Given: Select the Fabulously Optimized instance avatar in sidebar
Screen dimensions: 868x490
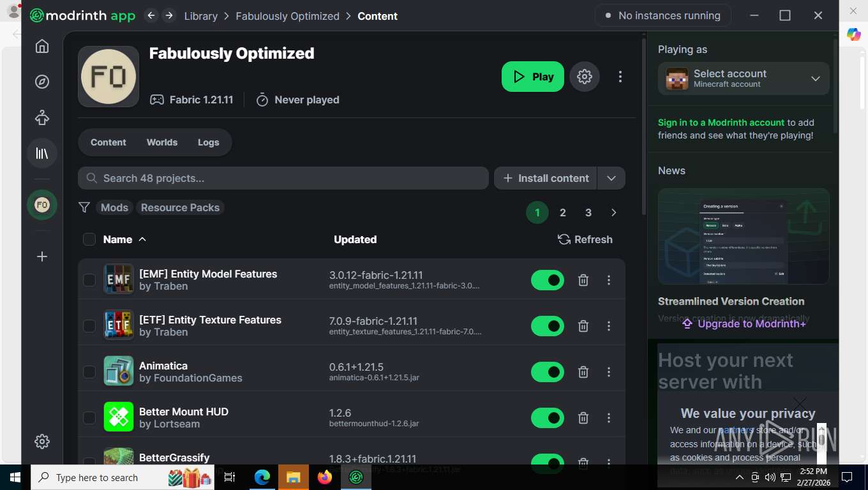Looking at the screenshot, I should [42, 205].
